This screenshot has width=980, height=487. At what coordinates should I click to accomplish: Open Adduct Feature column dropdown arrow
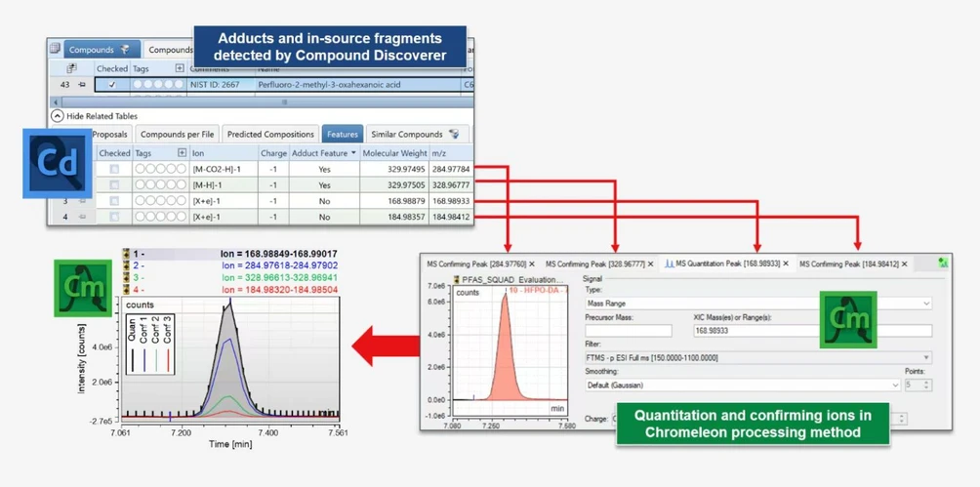point(354,153)
